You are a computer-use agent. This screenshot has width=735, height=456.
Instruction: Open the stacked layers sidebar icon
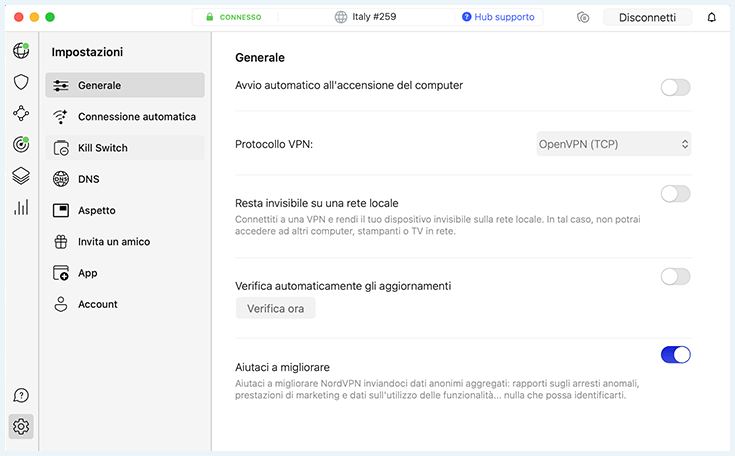click(x=21, y=176)
